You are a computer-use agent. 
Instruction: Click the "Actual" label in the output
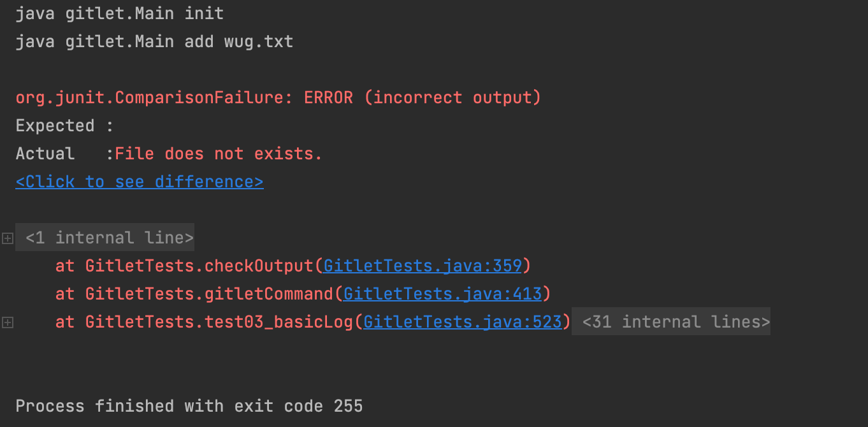pyautogui.click(x=45, y=154)
